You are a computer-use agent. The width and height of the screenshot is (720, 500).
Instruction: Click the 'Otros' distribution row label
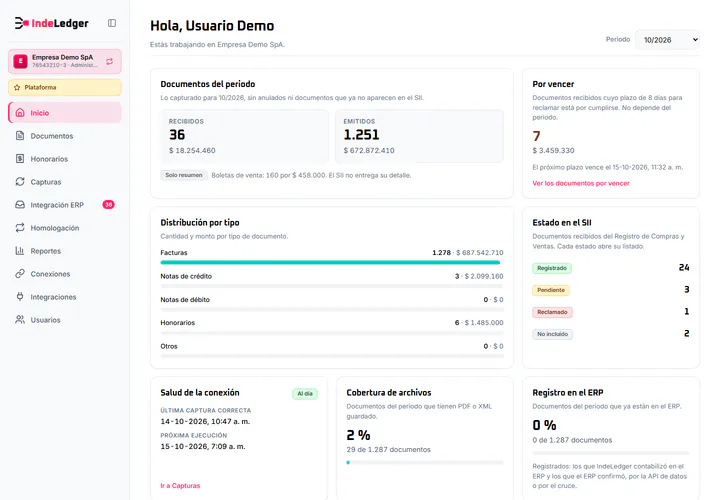pyautogui.click(x=169, y=346)
